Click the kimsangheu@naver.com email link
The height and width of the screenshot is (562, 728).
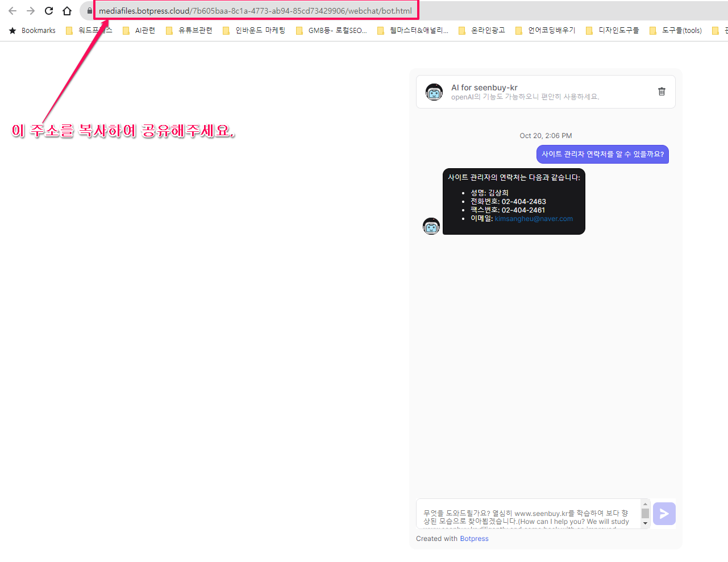click(x=533, y=218)
